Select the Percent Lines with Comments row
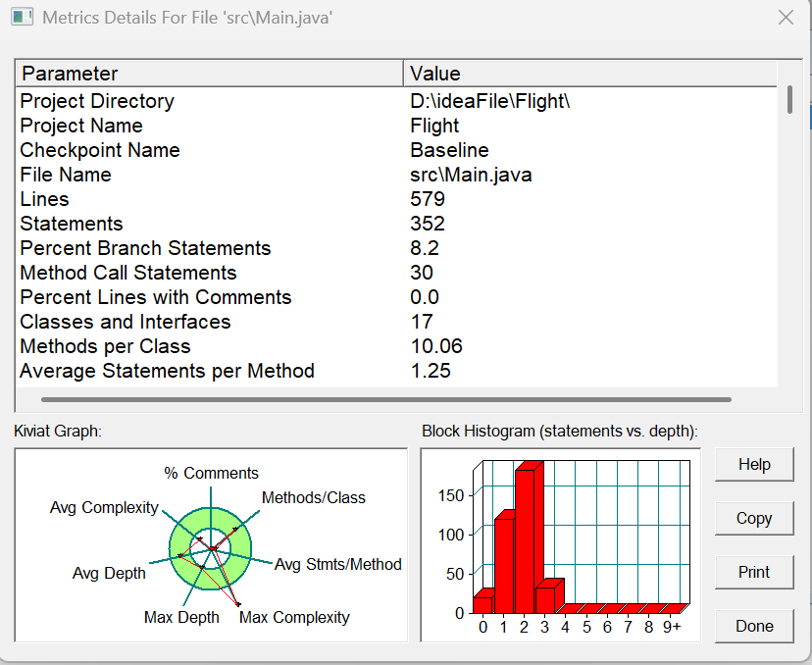The height and width of the screenshot is (665, 812). 396,297
